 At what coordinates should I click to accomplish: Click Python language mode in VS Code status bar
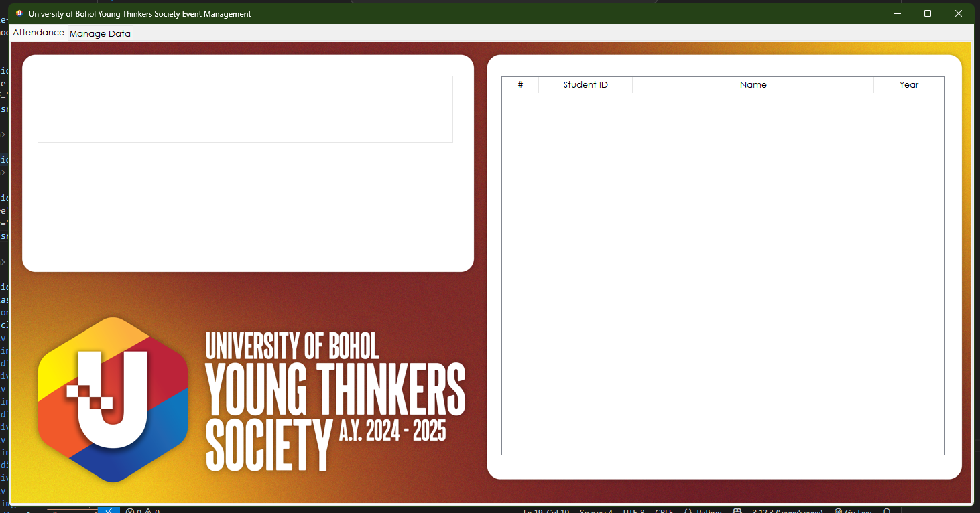pos(709,511)
